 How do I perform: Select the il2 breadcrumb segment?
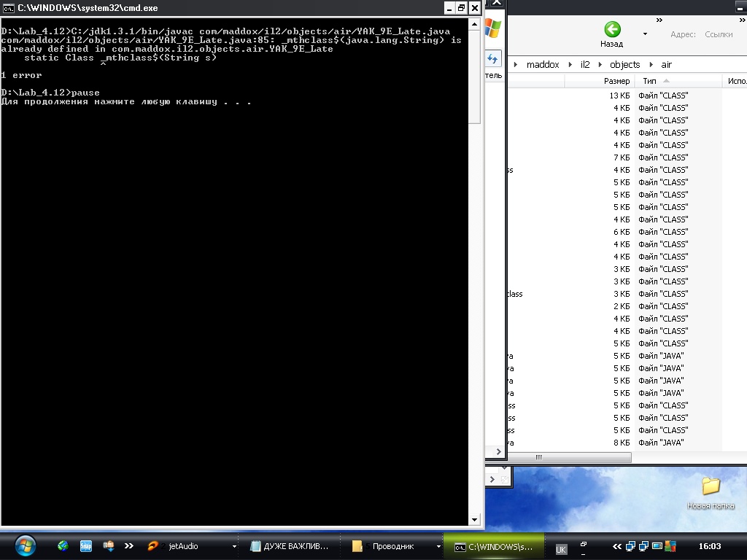585,65
